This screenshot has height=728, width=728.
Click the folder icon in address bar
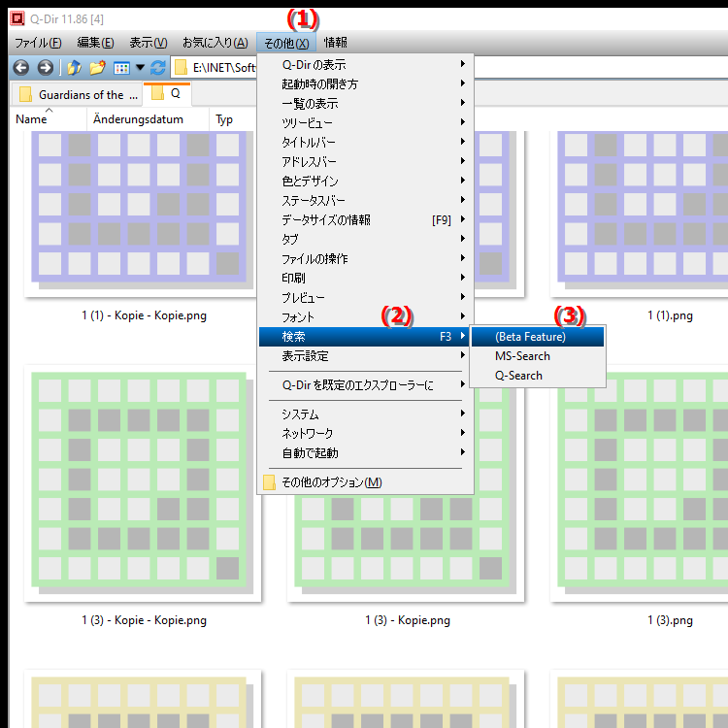click(181, 68)
